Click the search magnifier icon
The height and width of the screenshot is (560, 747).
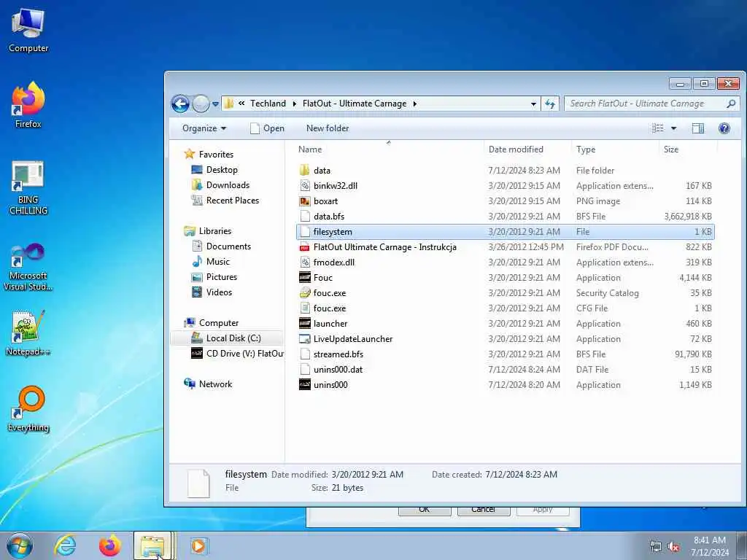(731, 104)
